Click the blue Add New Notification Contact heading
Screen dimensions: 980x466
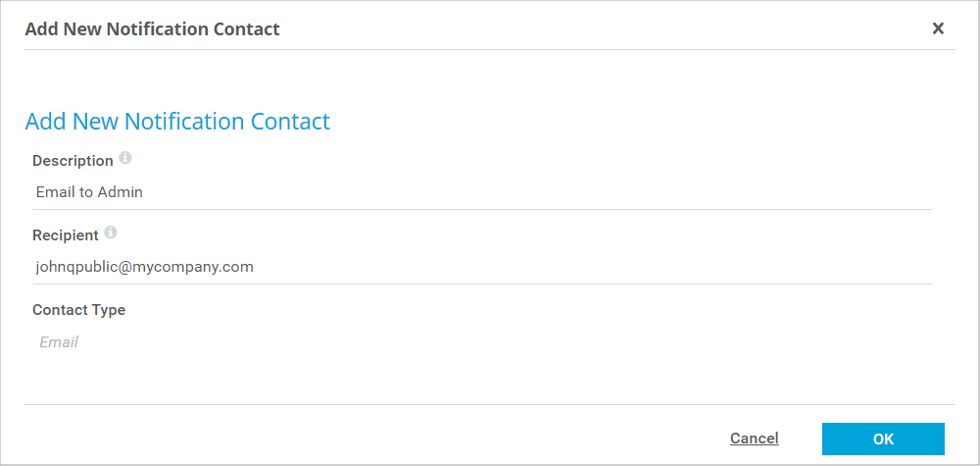point(177,122)
